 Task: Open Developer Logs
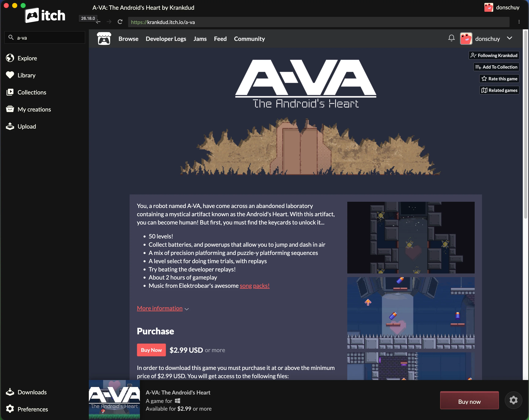[166, 39]
